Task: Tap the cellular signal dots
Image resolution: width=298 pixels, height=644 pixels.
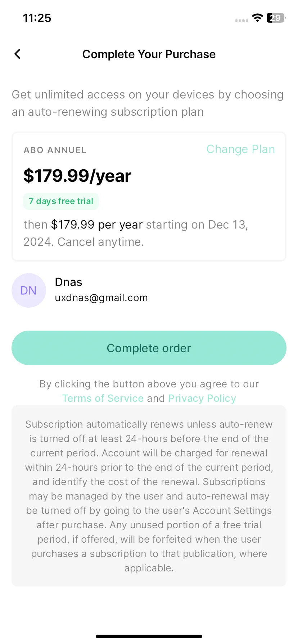Action: click(241, 20)
